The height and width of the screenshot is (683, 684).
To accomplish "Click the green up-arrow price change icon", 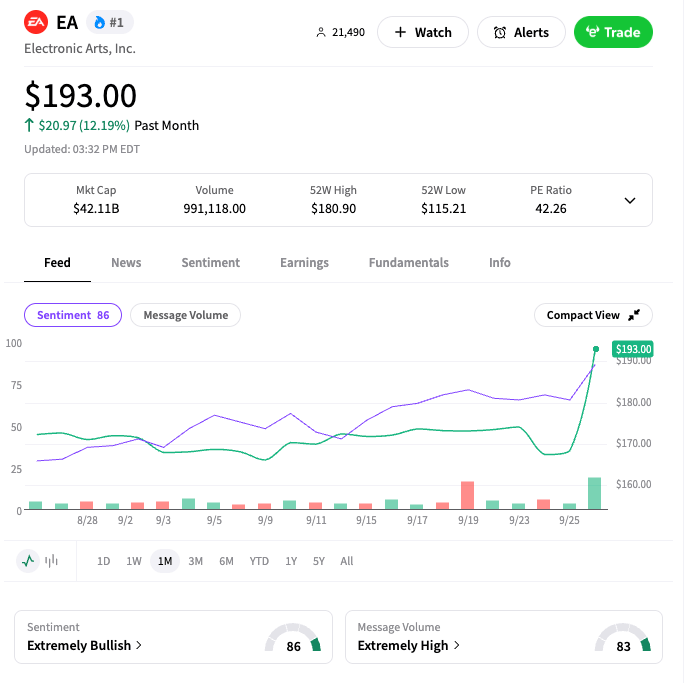I will tap(29, 125).
